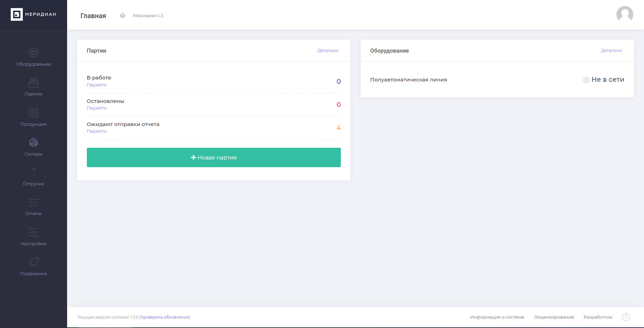Open the user avatar profile menu
This screenshot has height=328, width=644.
point(625,14)
